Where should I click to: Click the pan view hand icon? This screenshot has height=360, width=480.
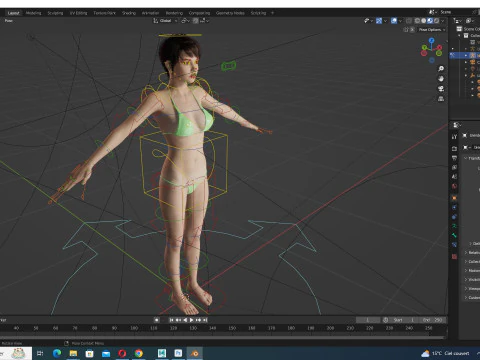point(441,79)
